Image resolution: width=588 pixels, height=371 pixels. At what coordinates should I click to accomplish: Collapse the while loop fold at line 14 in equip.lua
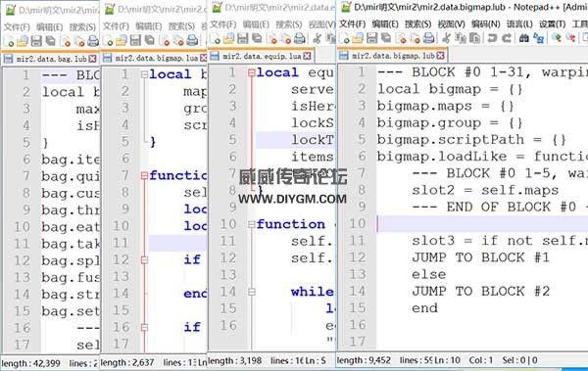tap(251, 292)
